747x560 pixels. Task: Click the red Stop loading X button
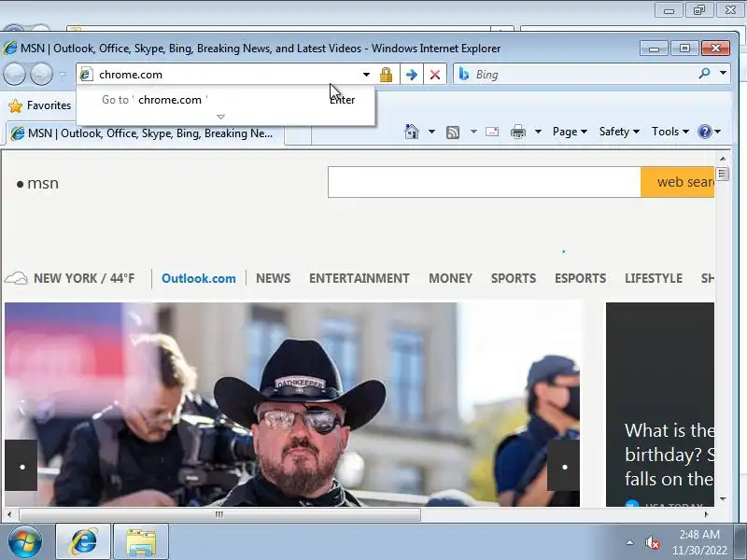tap(434, 75)
